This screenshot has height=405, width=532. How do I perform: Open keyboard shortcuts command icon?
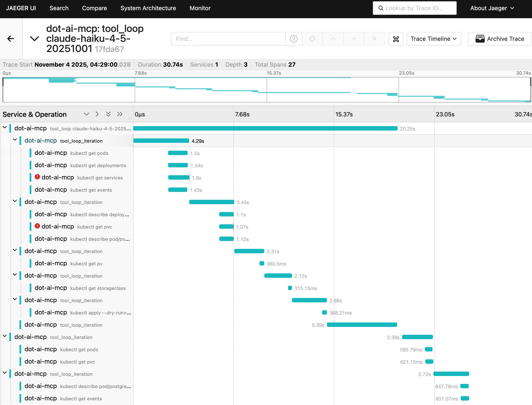[396, 39]
